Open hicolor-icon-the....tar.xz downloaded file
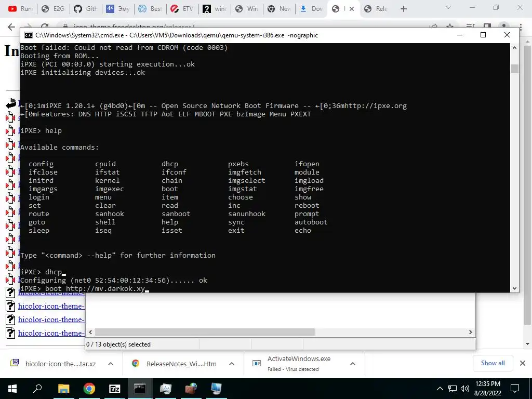Image resolution: width=532 pixels, height=399 pixels. click(60, 364)
